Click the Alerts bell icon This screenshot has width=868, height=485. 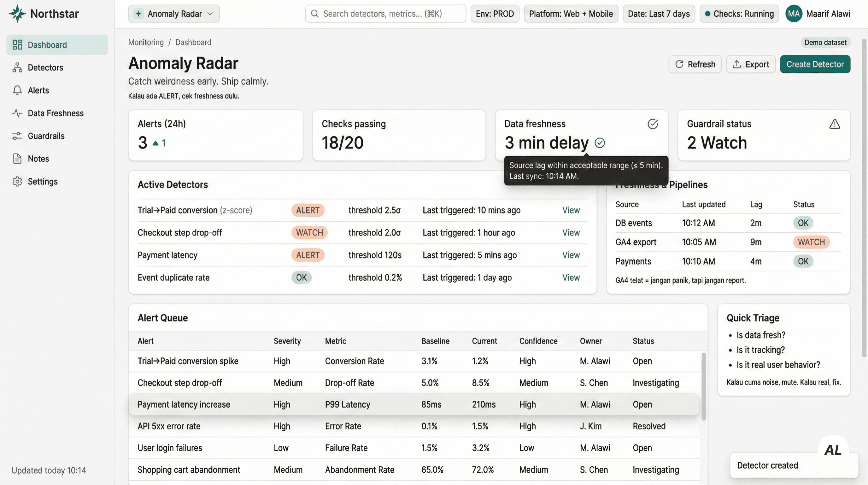17,90
